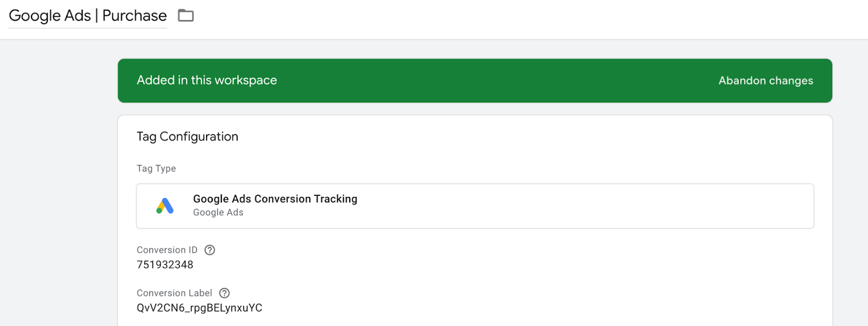Click the Tag Type label
The width and height of the screenshot is (868, 326).
tap(156, 169)
